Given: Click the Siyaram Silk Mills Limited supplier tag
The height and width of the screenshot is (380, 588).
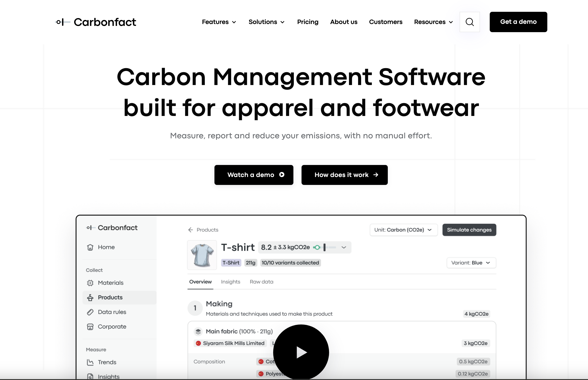Looking at the screenshot, I should [230, 343].
